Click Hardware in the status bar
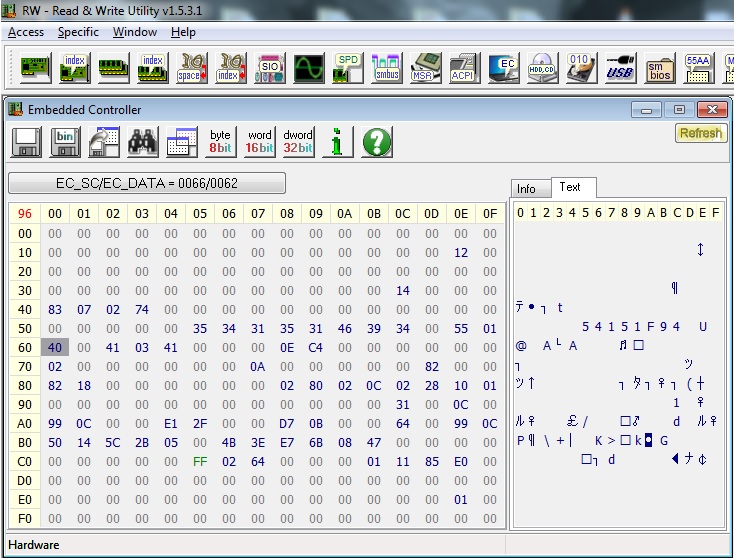734x558 pixels. pos(34,545)
